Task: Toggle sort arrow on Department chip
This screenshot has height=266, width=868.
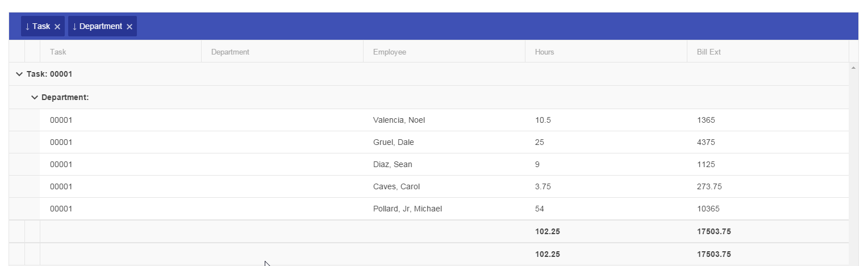Action: 74,27
